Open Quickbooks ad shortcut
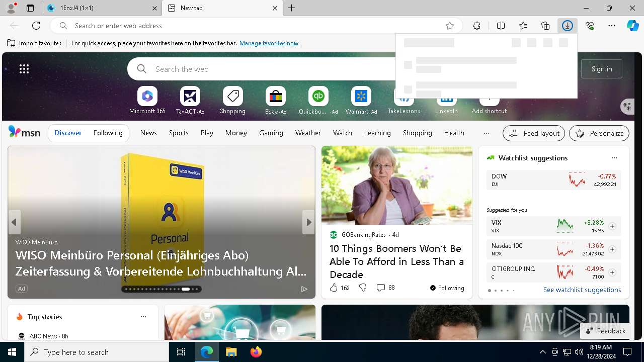 (x=318, y=100)
